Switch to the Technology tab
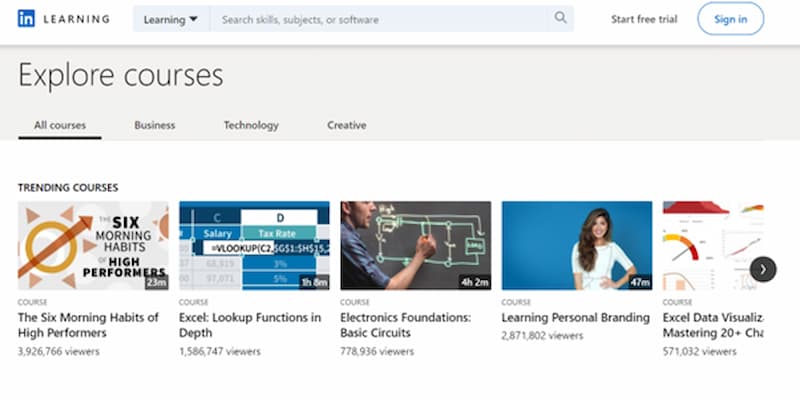The height and width of the screenshot is (399, 800). pos(251,126)
